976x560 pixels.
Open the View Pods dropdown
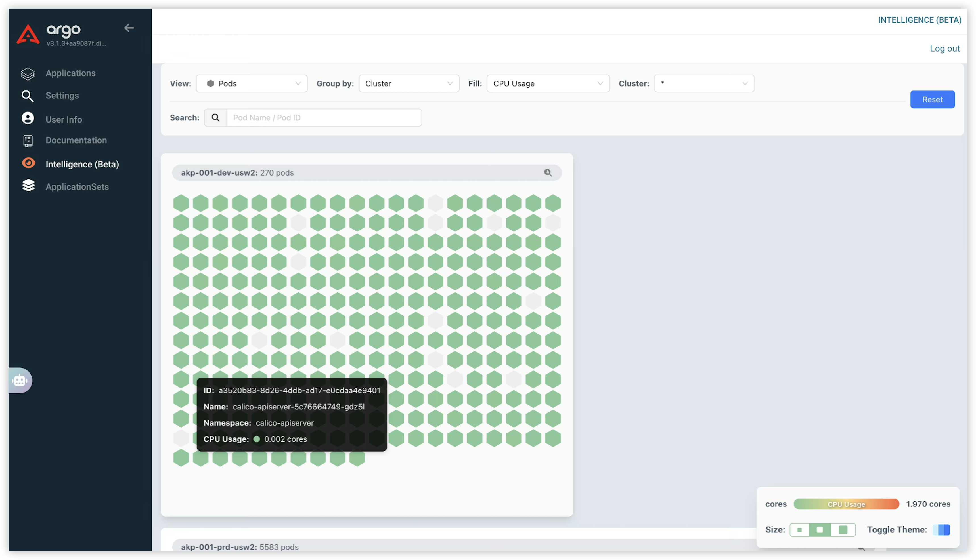click(252, 83)
